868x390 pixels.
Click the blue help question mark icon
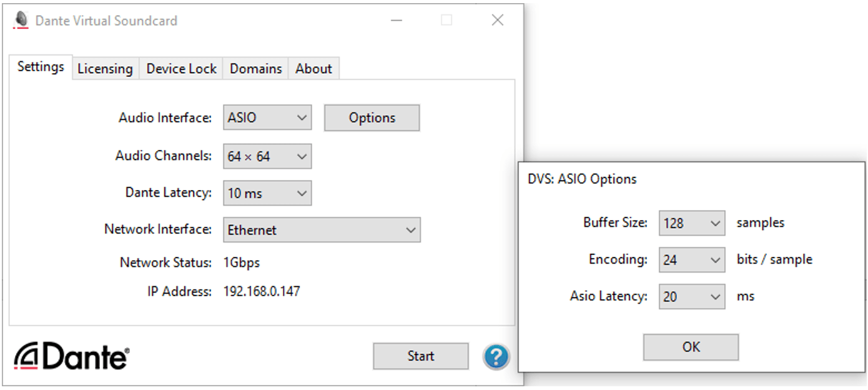coord(496,357)
